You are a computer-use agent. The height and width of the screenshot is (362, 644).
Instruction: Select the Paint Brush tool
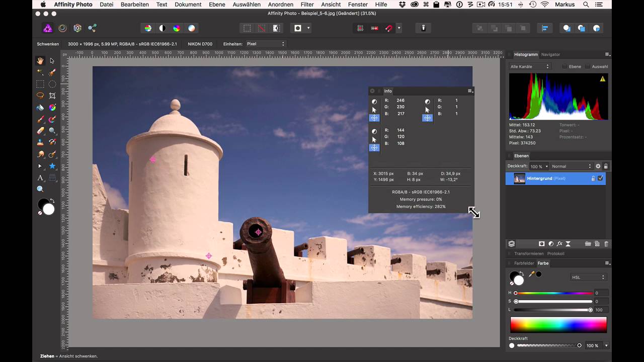tap(40, 120)
